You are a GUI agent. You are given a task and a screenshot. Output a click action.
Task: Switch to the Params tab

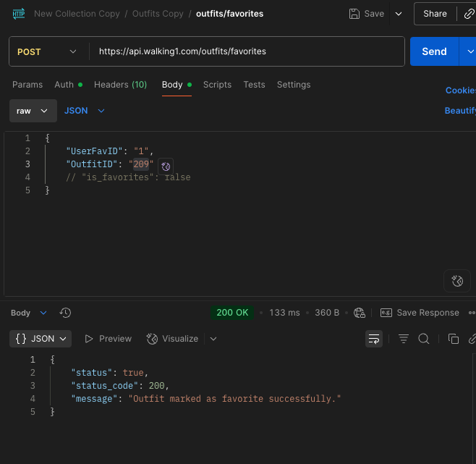point(27,85)
